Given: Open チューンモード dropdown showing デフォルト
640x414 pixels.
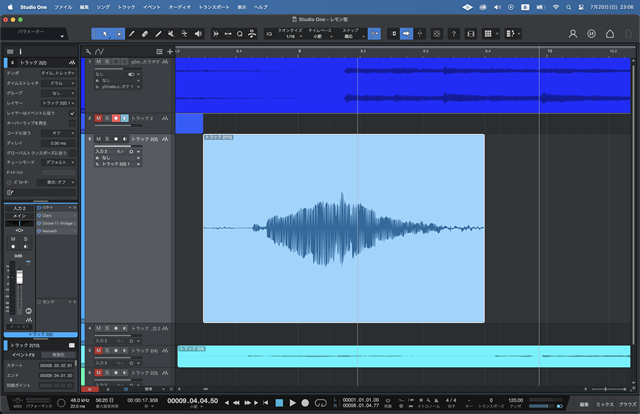Looking at the screenshot, I should 58,162.
